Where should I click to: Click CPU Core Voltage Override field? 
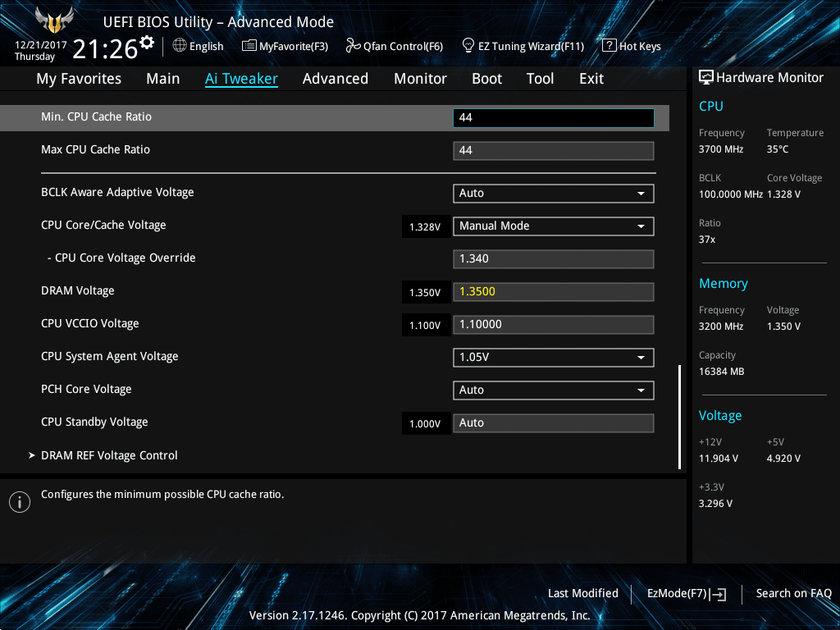554,258
